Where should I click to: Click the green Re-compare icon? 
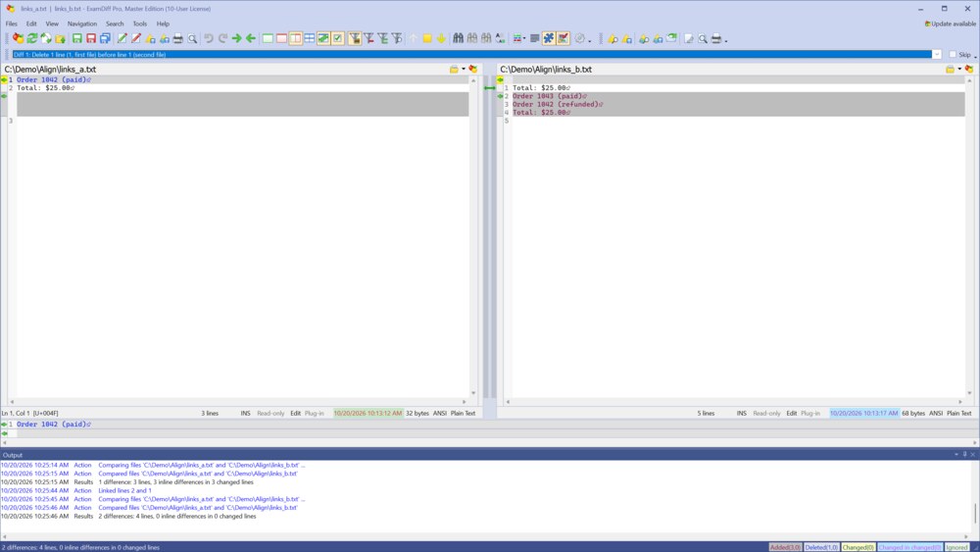pos(32,39)
